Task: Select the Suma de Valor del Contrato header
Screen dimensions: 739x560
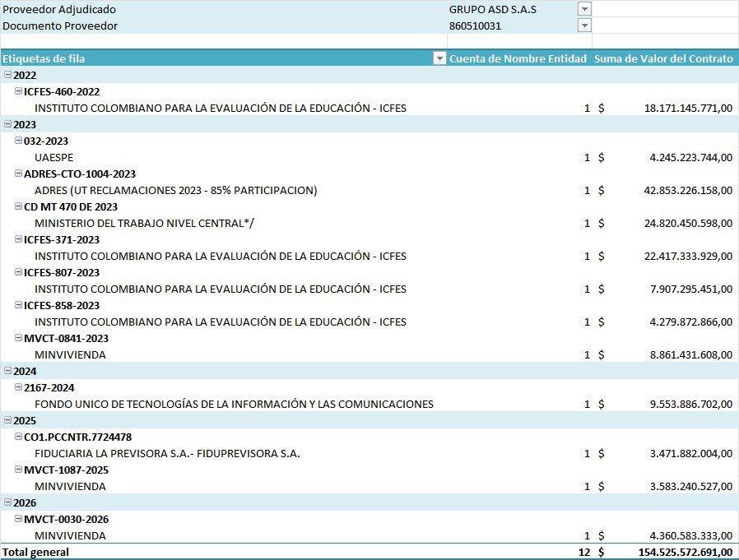Action: pyautogui.click(x=665, y=58)
